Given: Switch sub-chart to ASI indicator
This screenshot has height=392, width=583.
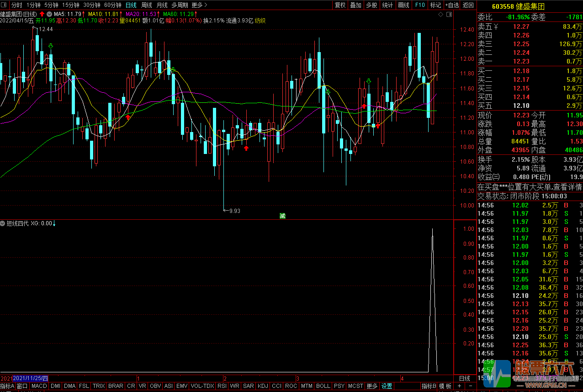Looking at the screenshot, I should pos(169,386).
